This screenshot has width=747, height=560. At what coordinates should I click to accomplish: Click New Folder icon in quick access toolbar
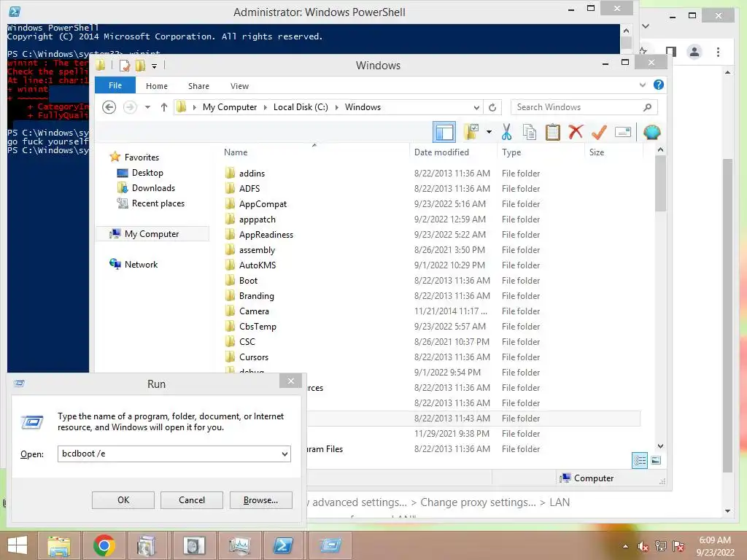point(140,65)
